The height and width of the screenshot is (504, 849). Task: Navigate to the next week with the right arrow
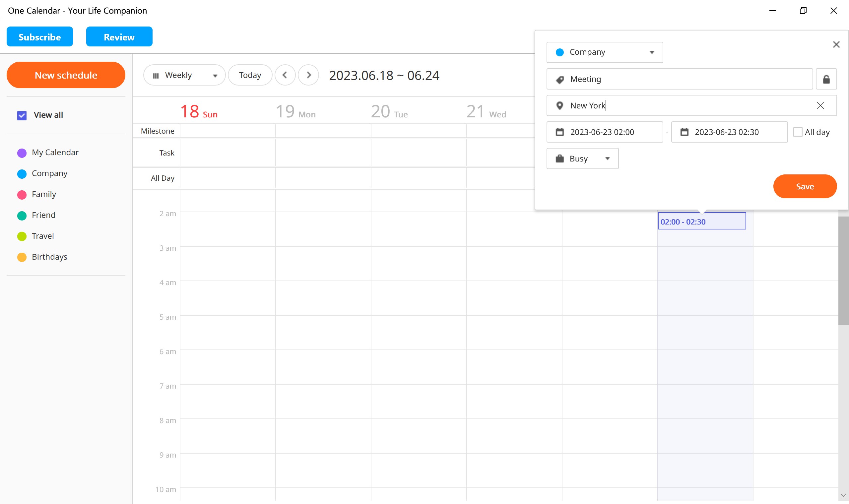click(308, 75)
